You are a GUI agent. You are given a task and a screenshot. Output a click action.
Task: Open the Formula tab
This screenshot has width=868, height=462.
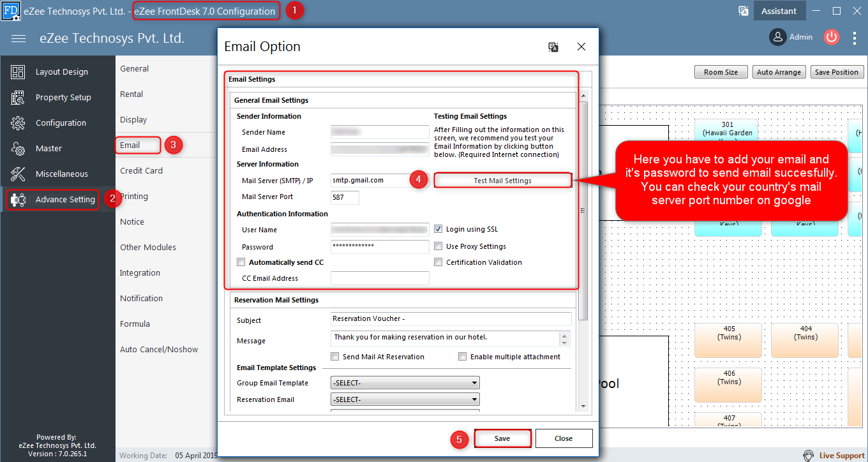click(x=135, y=324)
